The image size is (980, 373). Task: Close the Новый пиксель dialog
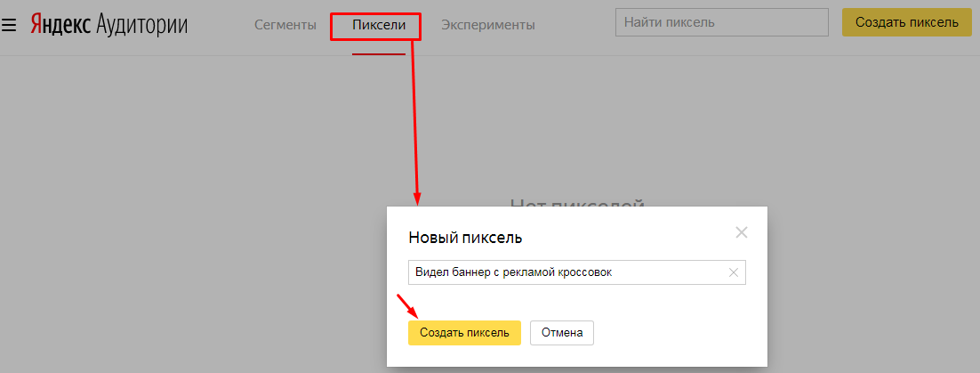click(x=742, y=233)
